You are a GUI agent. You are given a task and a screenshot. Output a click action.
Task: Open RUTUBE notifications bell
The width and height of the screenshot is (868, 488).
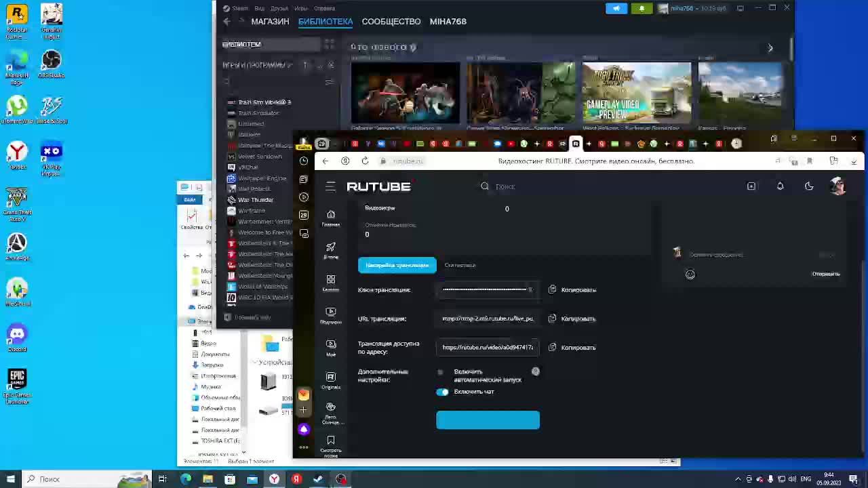coord(780,186)
